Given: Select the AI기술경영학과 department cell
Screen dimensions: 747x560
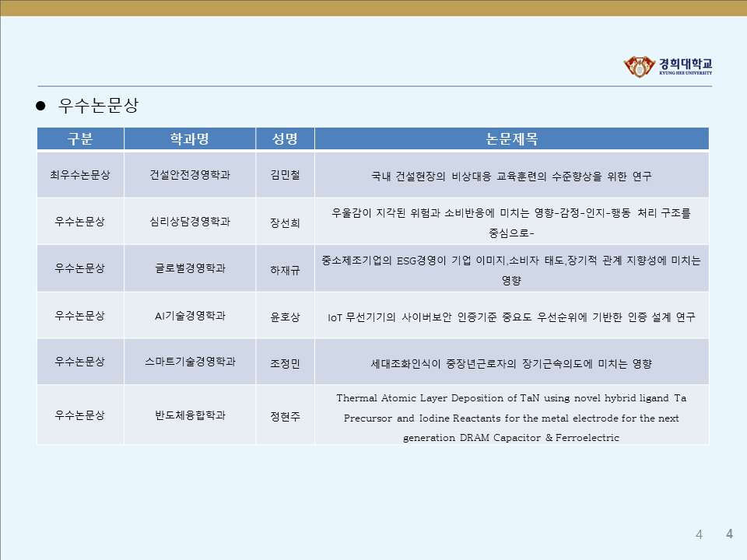Looking at the screenshot, I should (190, 315).
